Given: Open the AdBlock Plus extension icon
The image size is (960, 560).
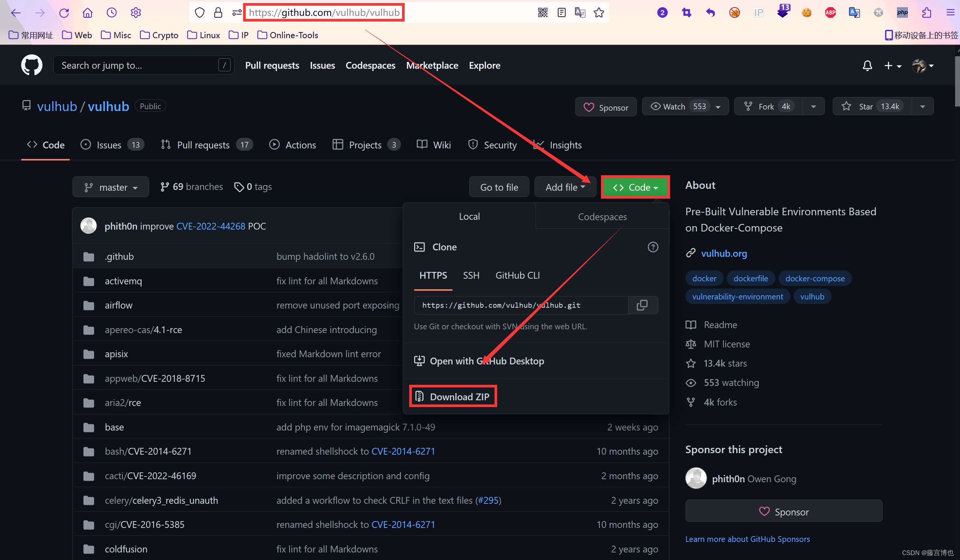Looking at the screenshot, I should 830,12.
